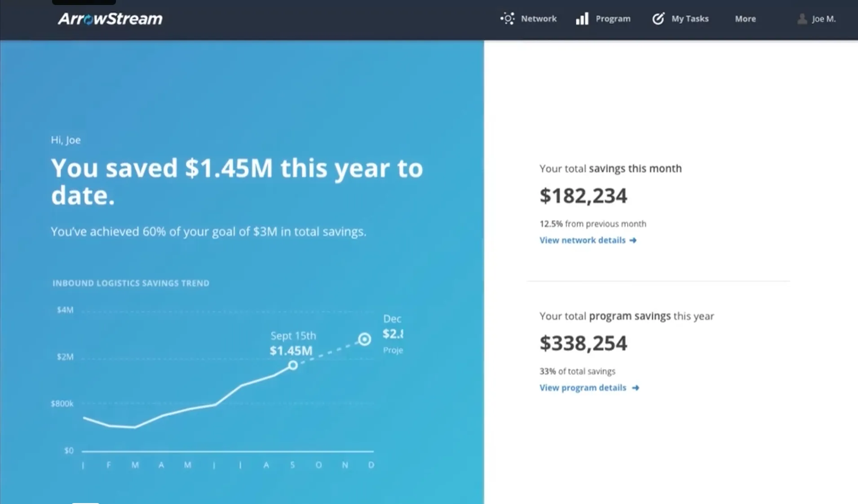Click the $1.45M label on the chart

point(291,351)
